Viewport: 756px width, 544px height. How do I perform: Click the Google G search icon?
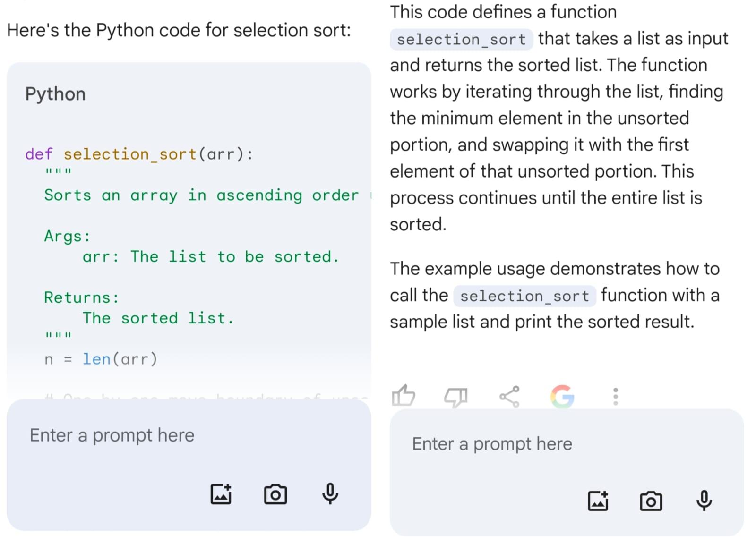tap(562, 396)
